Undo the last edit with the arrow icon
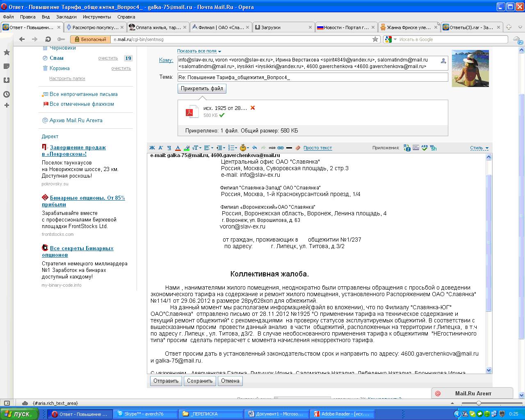Viewport: 525px width, 420px height. [x=255, y=148]
